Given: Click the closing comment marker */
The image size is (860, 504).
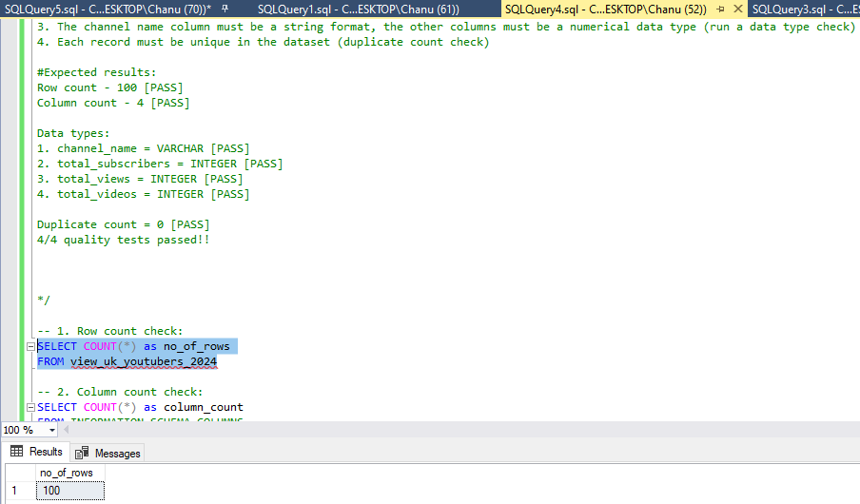Looking at the screenshot, I should (x=44, y=300).
